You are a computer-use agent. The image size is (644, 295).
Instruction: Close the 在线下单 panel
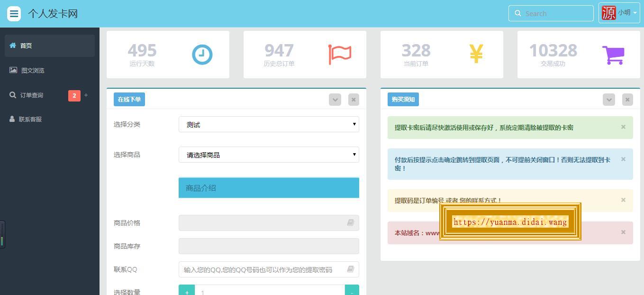coord(354,100)
